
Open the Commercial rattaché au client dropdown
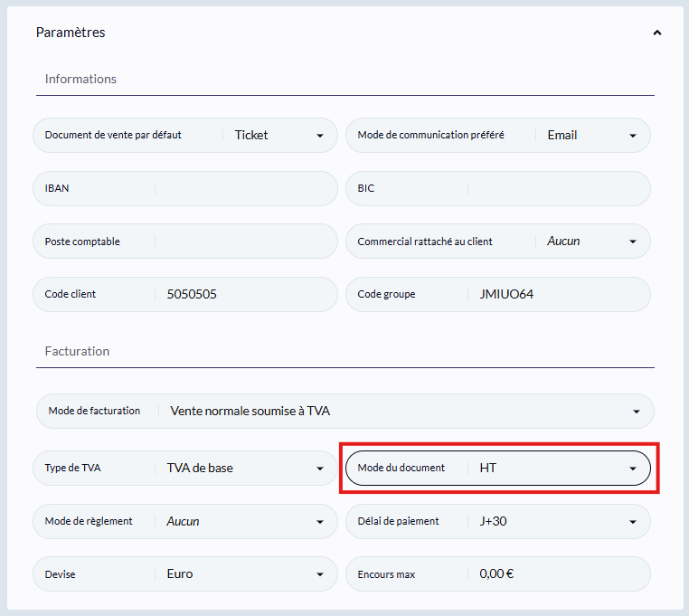click(498, 242)
